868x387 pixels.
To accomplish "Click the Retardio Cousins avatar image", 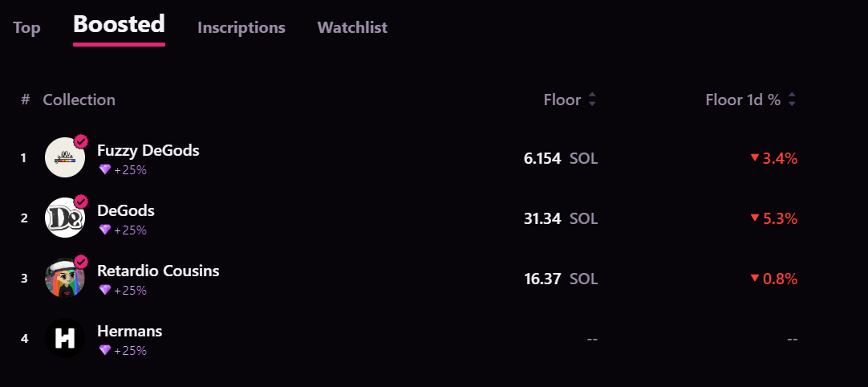I will click(64, 278).
